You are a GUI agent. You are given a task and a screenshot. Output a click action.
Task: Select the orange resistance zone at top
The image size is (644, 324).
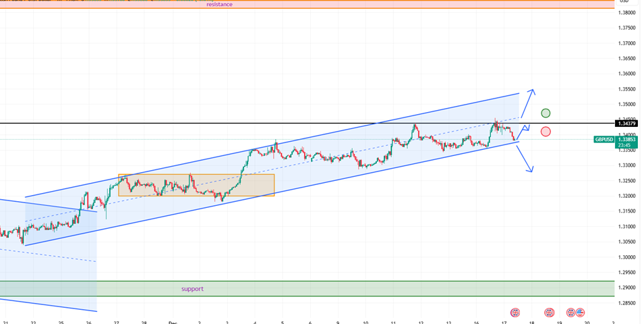[x=405, y=4]
